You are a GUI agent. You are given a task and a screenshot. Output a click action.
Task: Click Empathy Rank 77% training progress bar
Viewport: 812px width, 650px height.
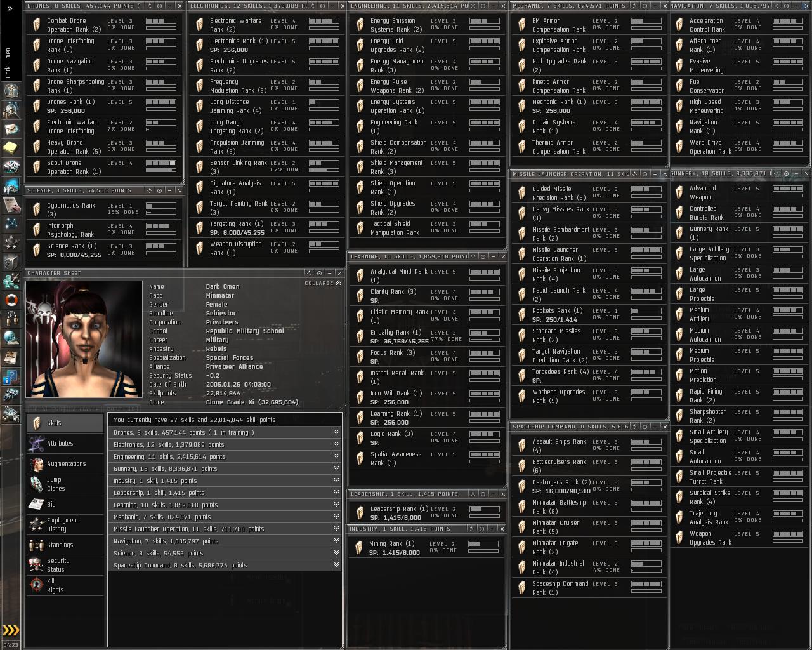(484, 339)
